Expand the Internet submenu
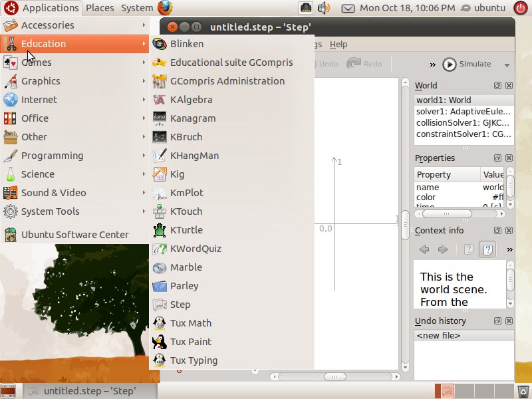 click(x=74, y=100)
